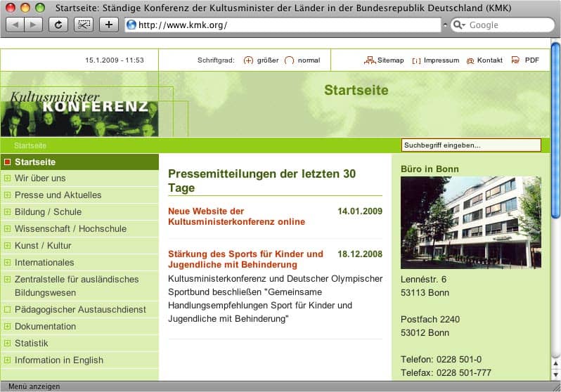This screenshot has width=561, height=392.
Task: Click the browser forward arrow button
Action: (33, 25)
